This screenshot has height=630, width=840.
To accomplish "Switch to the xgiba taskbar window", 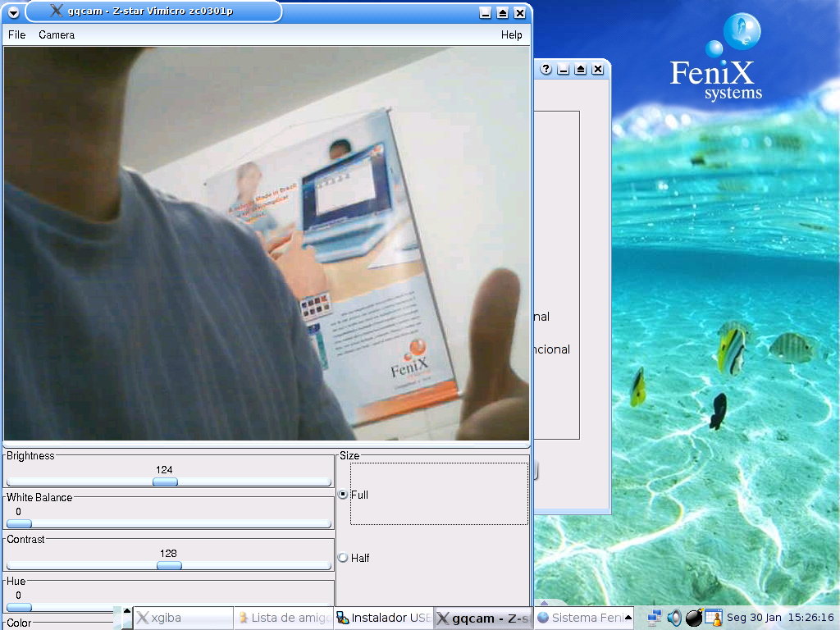I will pyautogui.click(x=183, y=618).
